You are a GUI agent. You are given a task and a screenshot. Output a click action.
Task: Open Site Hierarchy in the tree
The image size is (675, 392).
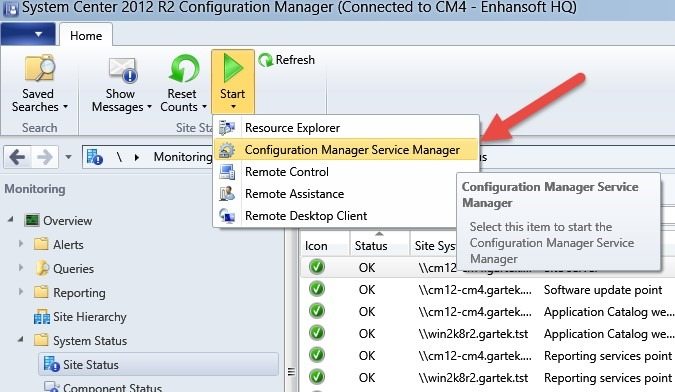pyautogui.click(x=90, y=317)
